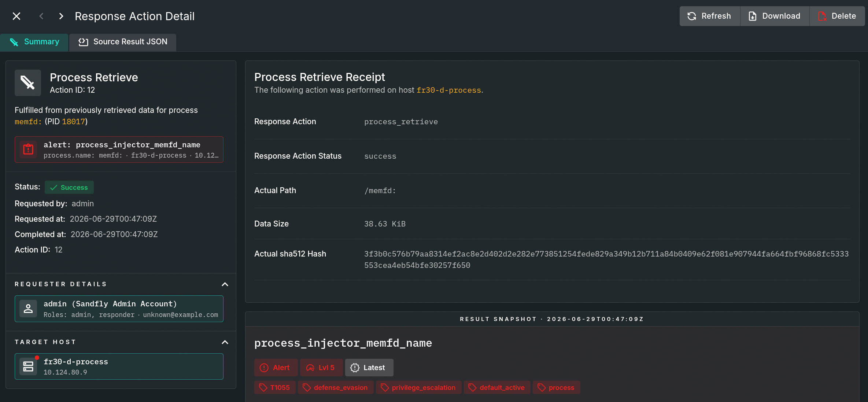Click the Result Snapshot header bar
Screen dimensions: 868x402
click(x=552, y=319)
